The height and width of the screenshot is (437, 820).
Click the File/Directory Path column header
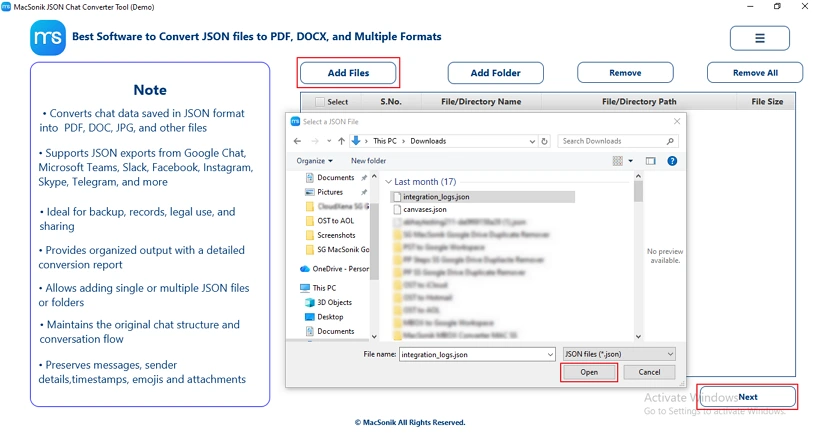click(639, 102)
